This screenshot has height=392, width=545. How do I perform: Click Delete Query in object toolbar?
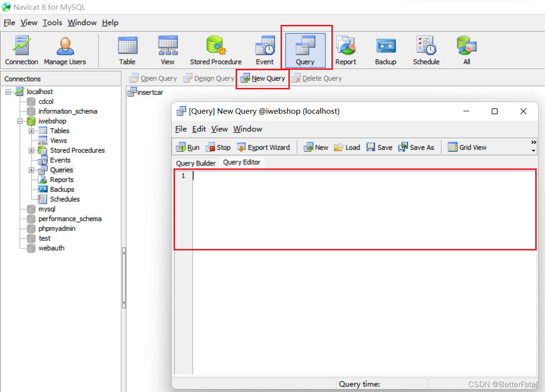[x=317, y=79]
